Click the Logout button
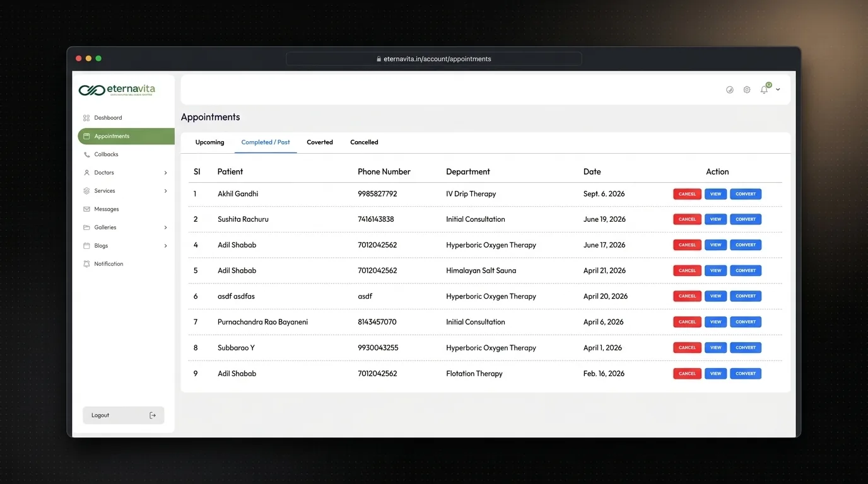This screenshot has height=484, width=868. (124, 415)
